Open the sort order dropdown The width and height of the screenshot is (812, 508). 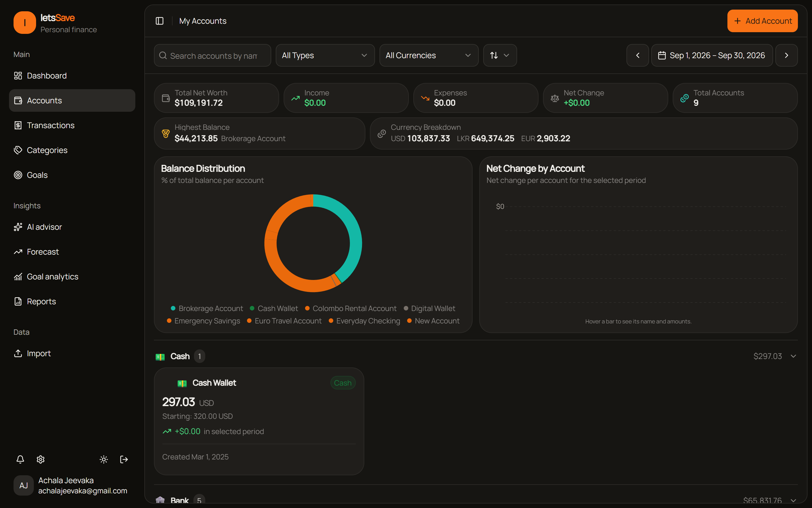[500, 55]
